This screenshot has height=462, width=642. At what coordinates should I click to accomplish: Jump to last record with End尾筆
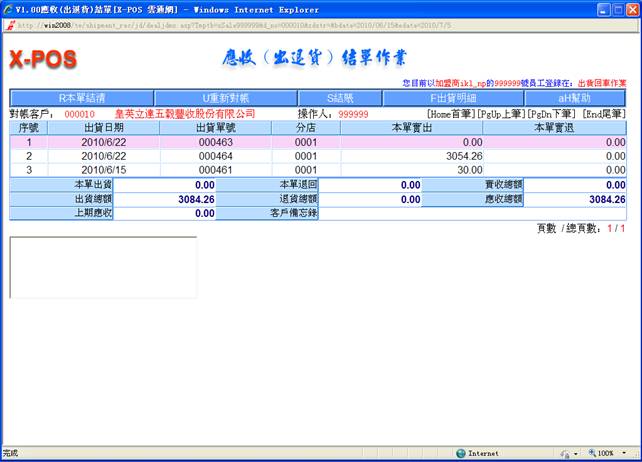603,114
